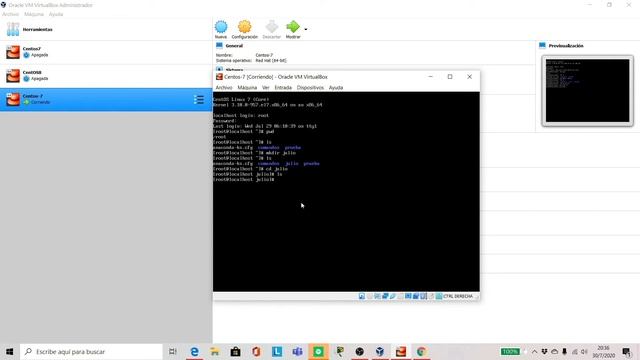This screenshot has height=360, width=640.
Task: Open Archivo menu in Centos-7 VM window
Action: pyautogui.click(x=224, y=88)
